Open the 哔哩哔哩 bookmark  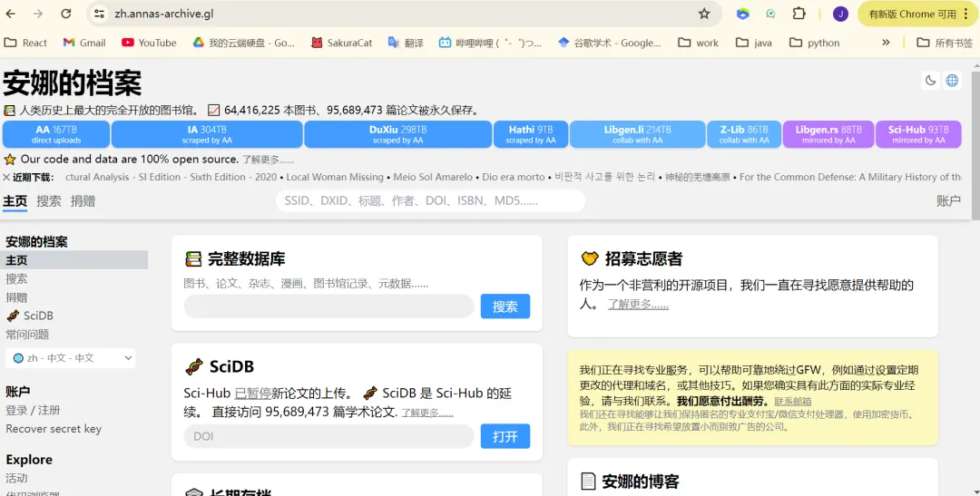coord(490,43)
